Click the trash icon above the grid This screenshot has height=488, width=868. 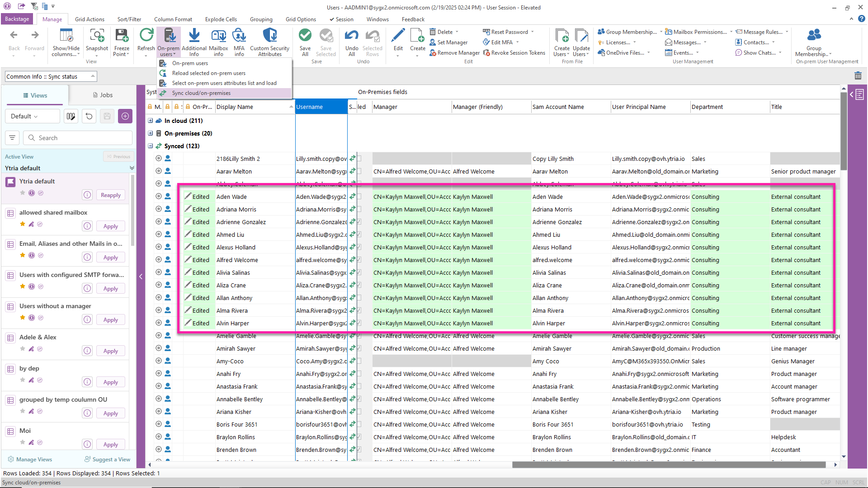coord(858,76)
